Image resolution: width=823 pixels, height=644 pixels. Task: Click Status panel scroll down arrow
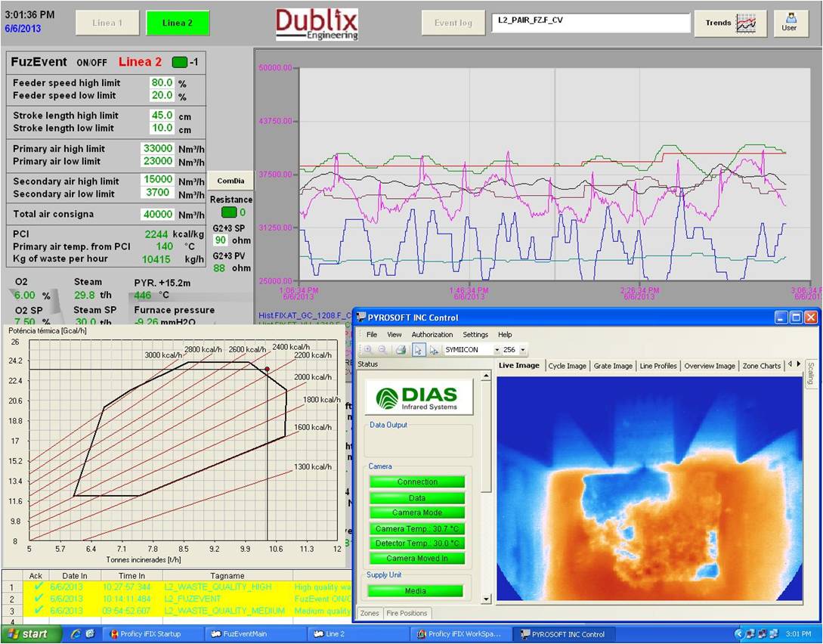(485, 599)
